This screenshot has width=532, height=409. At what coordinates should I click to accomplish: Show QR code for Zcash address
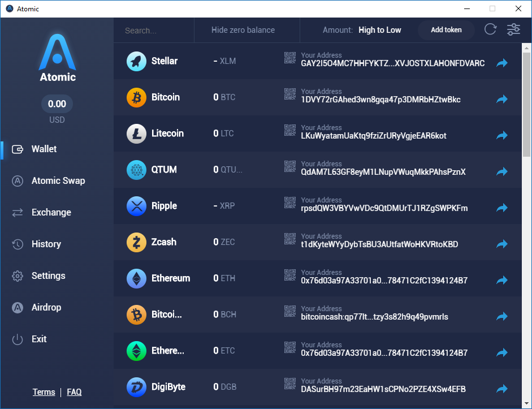290,239
